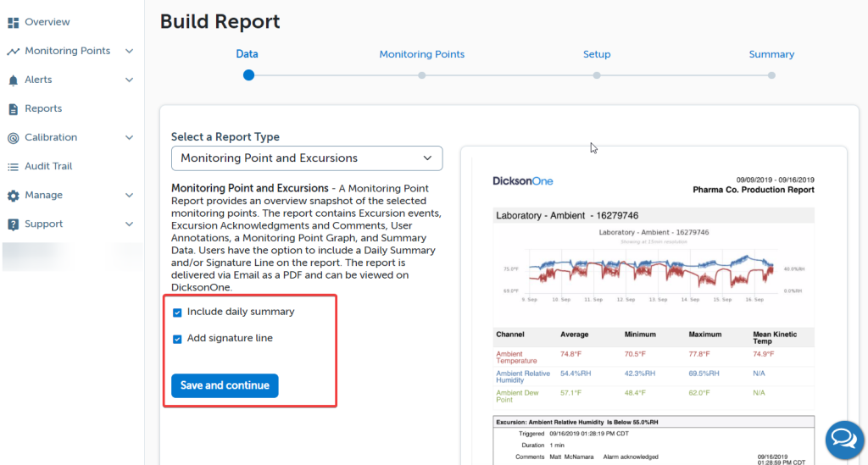Screen dimensions: 868x465
Task: Expand the Alerts menu chevron
Action: (129, 80)
